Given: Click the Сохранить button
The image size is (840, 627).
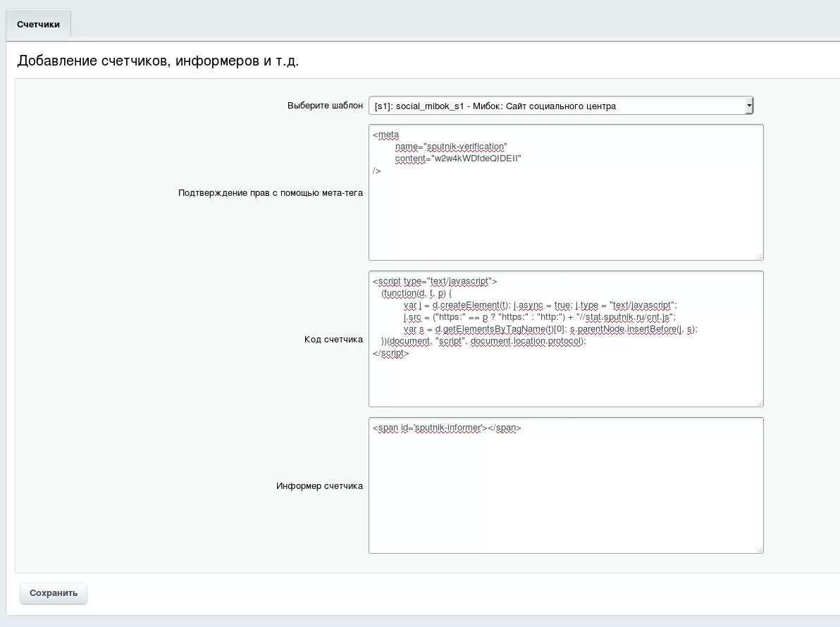Looking at the screenshot, I should click(54, 593).
